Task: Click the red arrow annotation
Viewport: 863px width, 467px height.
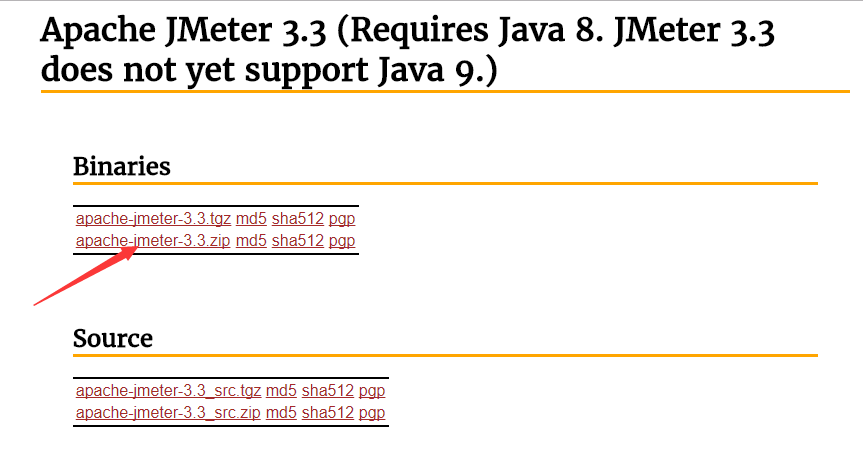Action: 85,276
